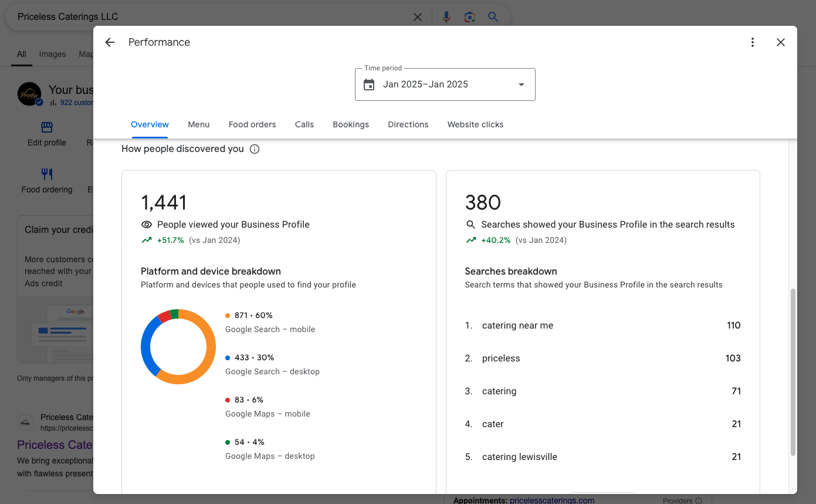Viewport: 816px width, 504px height.
Task: Select the 'catering' search term row
Action: click(603, 391)
